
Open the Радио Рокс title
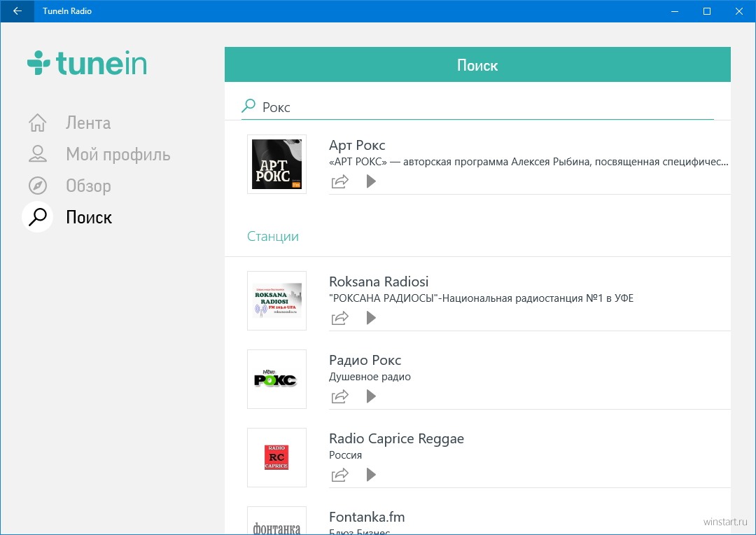click(x=365, y=361)
